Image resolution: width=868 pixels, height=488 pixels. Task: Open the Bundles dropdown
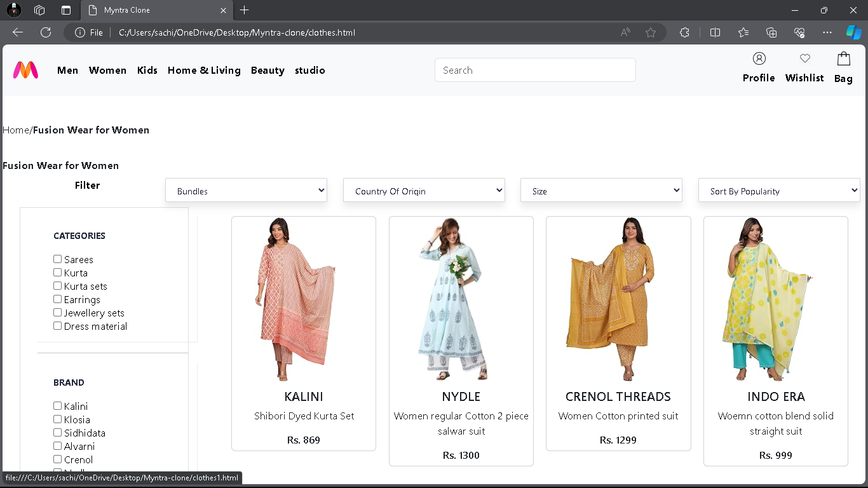click(246, 191)
